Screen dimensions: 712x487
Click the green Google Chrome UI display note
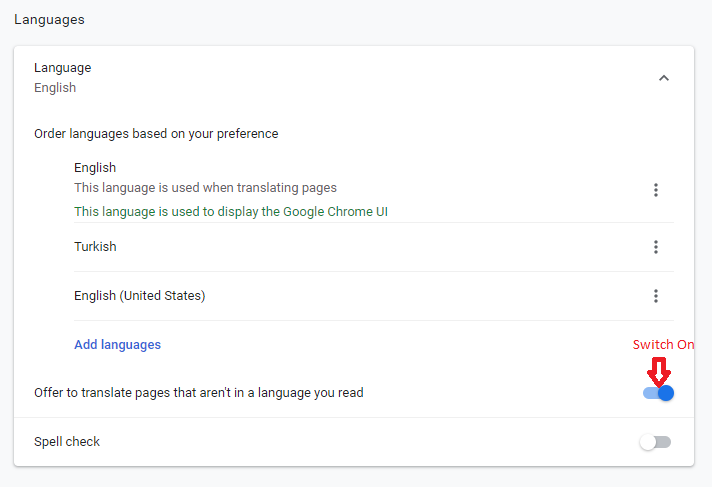[231, 212]
